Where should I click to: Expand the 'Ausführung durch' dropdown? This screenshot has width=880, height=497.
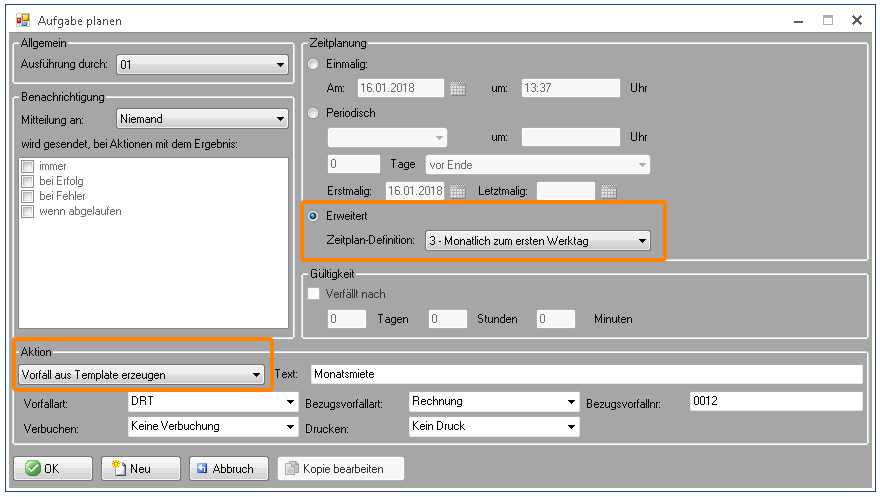pos(203,65)
